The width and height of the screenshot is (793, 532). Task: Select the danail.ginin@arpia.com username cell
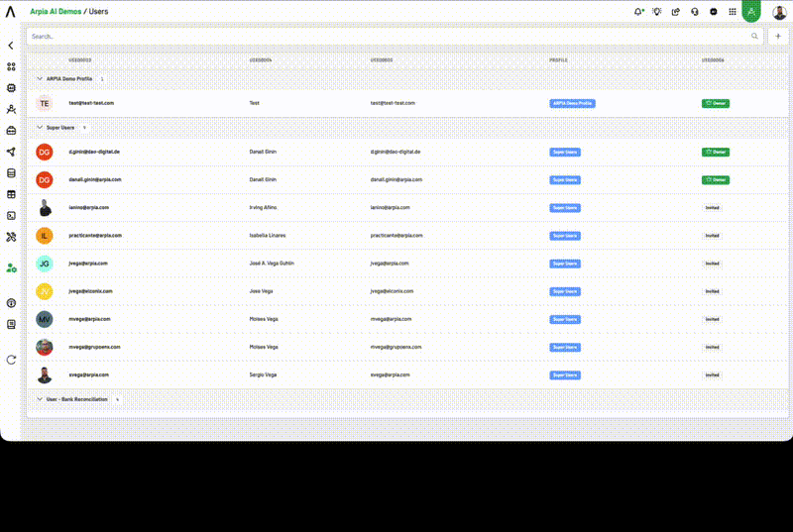click(x=95, y=179)
